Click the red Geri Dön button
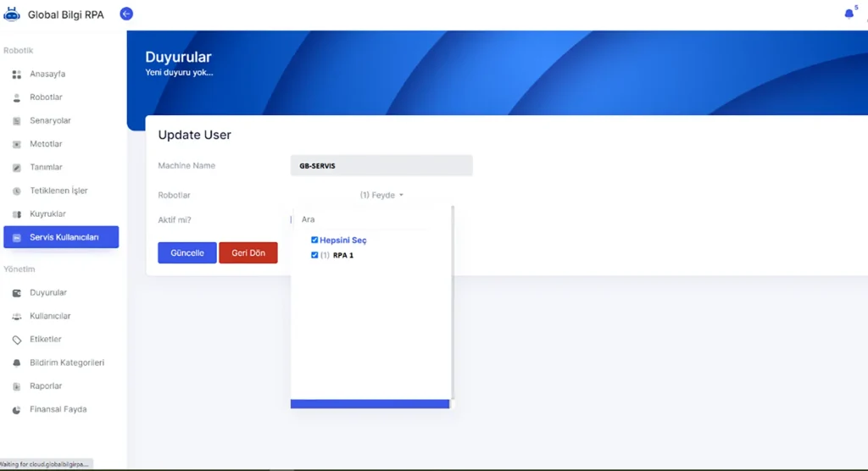This screenshot has width=868, height=471. [248, 253]
